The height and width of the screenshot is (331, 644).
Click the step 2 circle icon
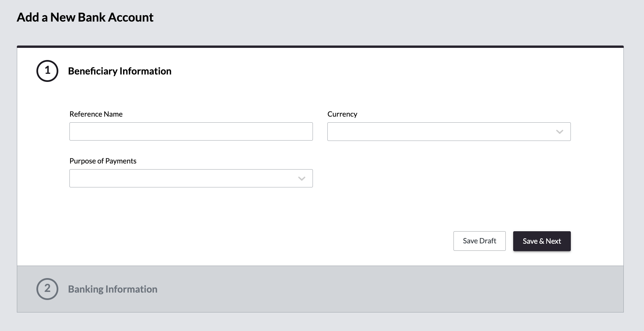47,289
